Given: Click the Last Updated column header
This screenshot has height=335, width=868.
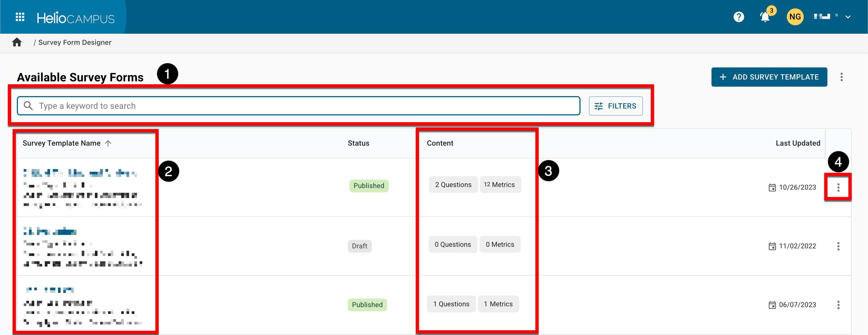Looking at the screenshot, I should (798, 144).
